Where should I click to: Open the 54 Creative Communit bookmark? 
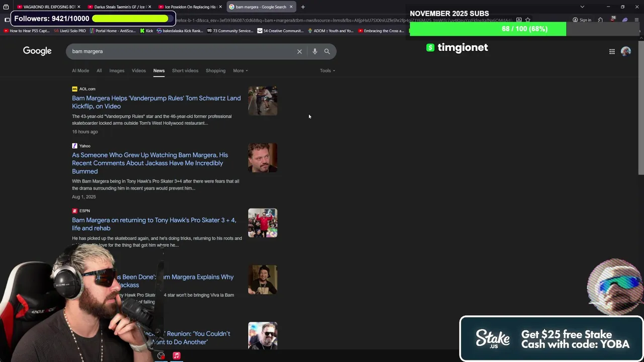click(x=280, y=31)
